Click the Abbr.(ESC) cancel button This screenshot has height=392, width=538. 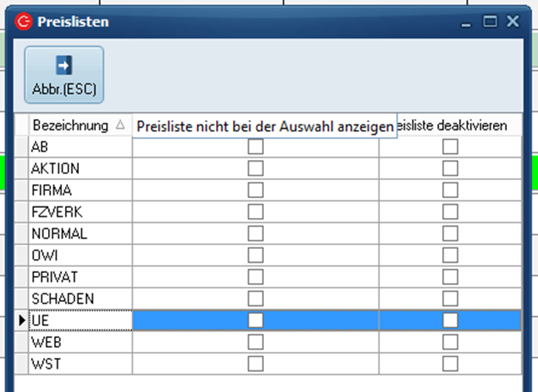(x=64, y=74)
